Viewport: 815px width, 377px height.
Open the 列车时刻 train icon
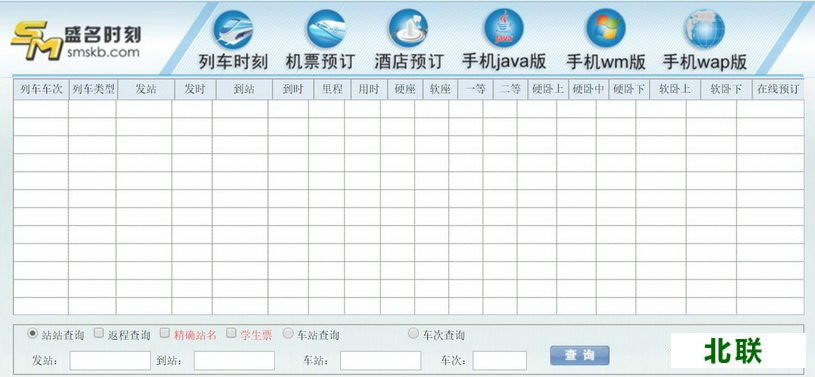tap(233, 30)
